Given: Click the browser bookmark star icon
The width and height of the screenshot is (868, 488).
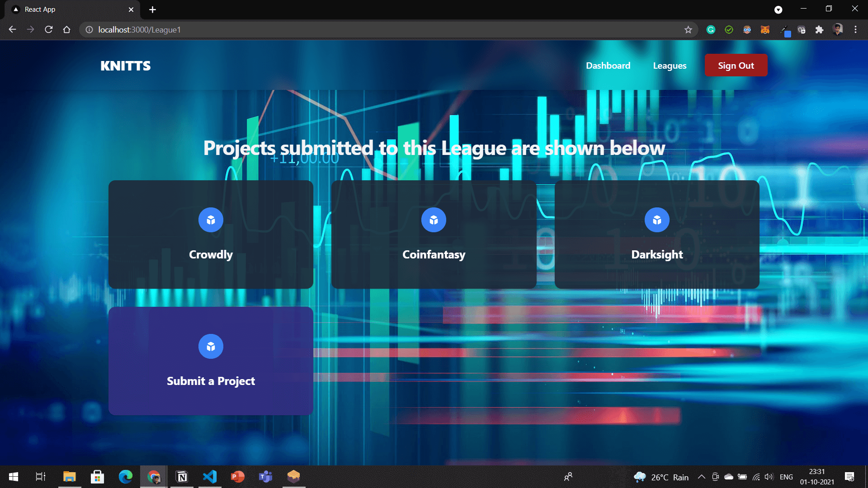Looking at the screenshot, I should [x=688, y=29].
